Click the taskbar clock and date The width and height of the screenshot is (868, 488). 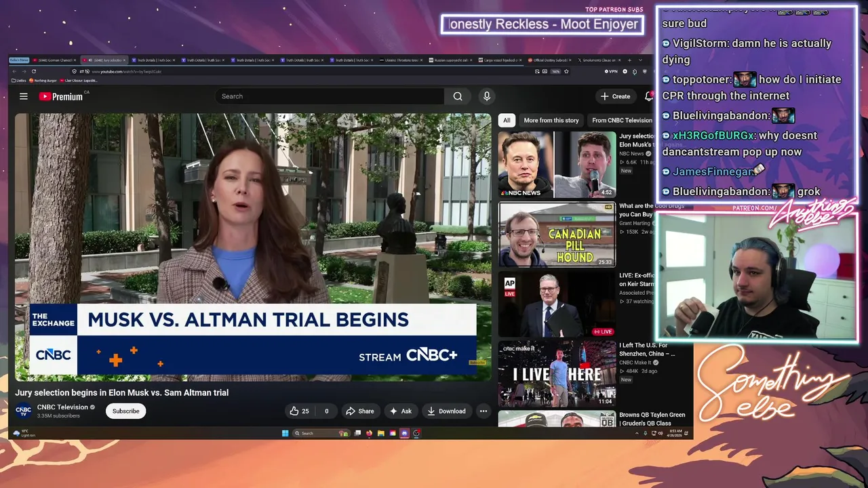point(676,433)
